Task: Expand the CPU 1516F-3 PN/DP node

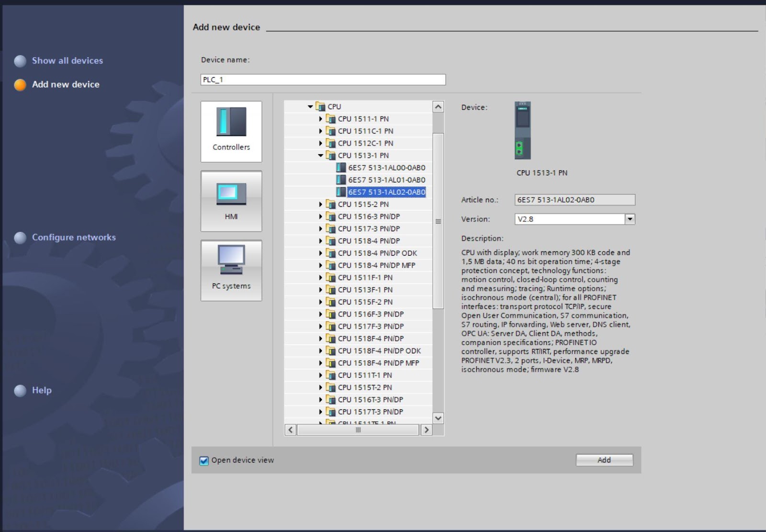Action: pos(320,314)
